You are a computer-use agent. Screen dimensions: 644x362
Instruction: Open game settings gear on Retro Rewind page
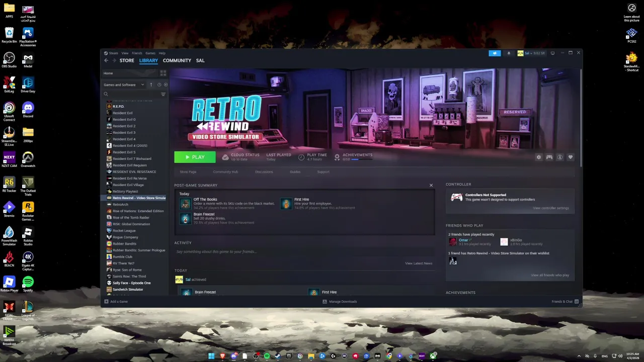(539, 157)
